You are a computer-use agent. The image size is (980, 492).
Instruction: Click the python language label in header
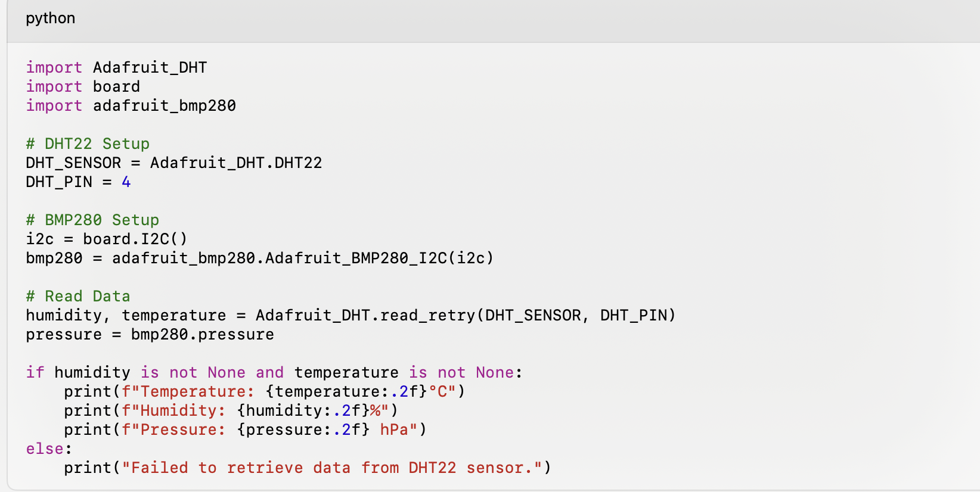(50, 18)
